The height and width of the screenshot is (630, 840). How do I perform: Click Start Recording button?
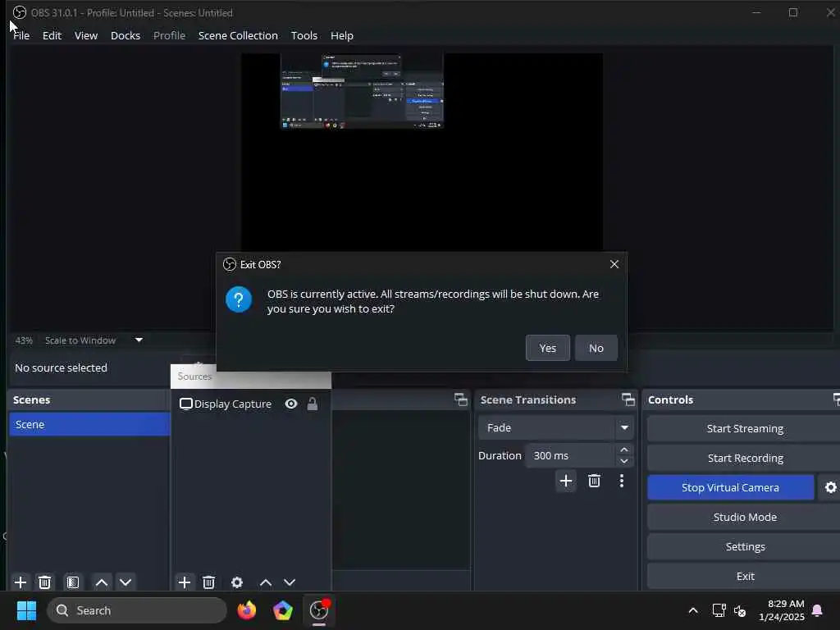coord(745,458)
